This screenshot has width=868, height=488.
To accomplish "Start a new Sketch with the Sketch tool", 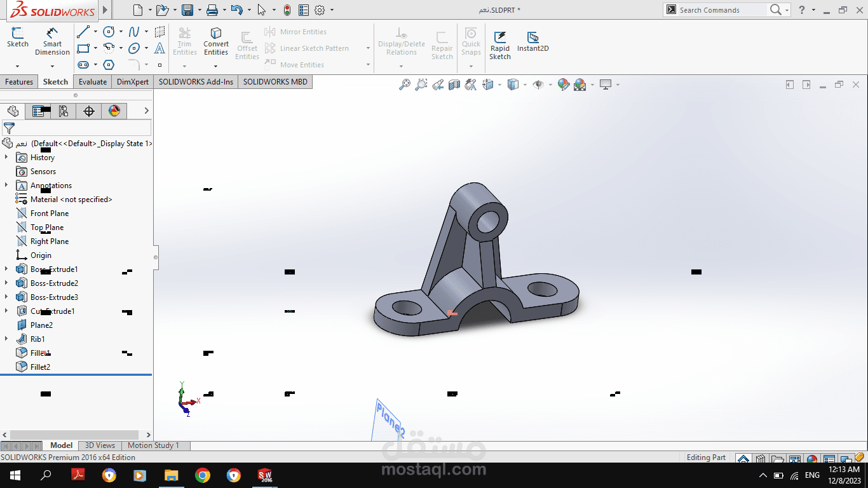I will pos(18,37).
